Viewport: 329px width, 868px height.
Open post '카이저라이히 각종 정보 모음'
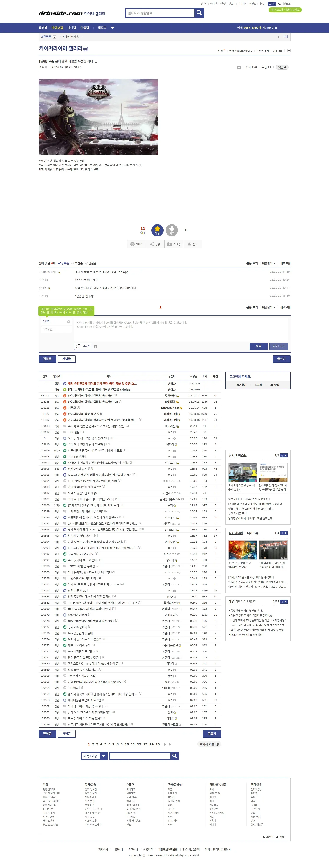pos(85,414)
